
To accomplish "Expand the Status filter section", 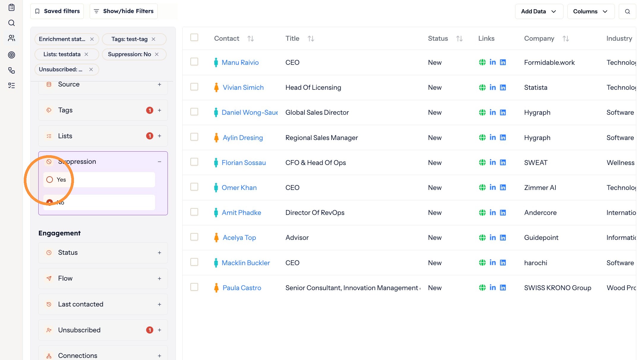I will point(160,253).
